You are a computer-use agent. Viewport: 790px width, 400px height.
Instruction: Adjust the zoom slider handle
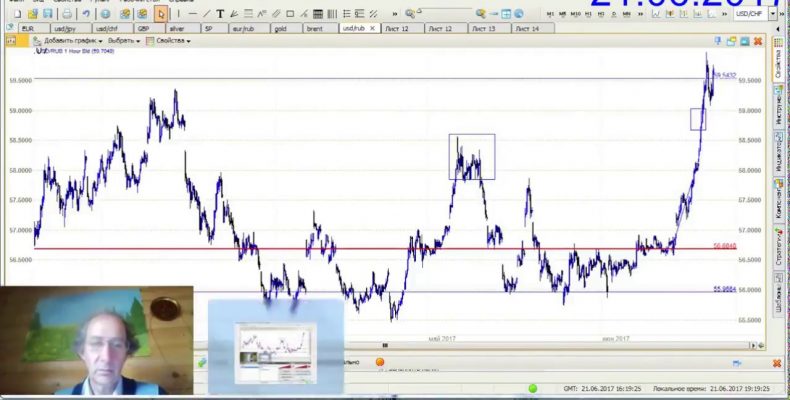419,11
